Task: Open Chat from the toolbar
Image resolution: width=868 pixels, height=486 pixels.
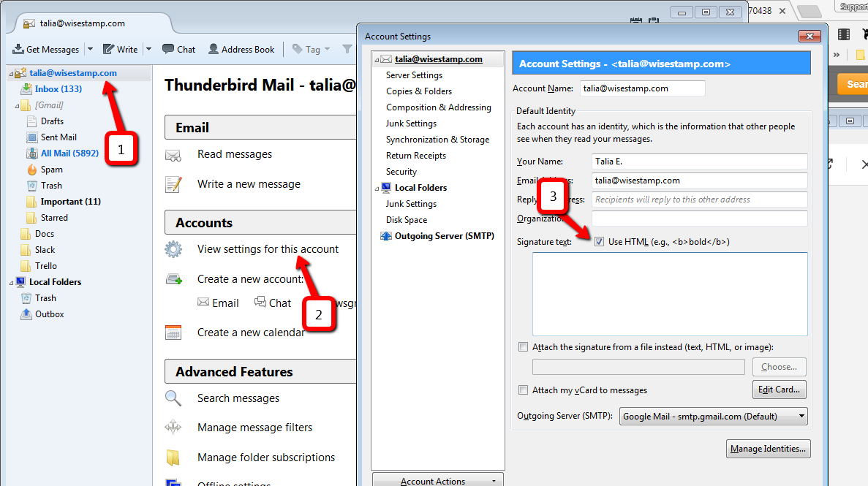Action: pyautogui.click(x=179, y=49)
